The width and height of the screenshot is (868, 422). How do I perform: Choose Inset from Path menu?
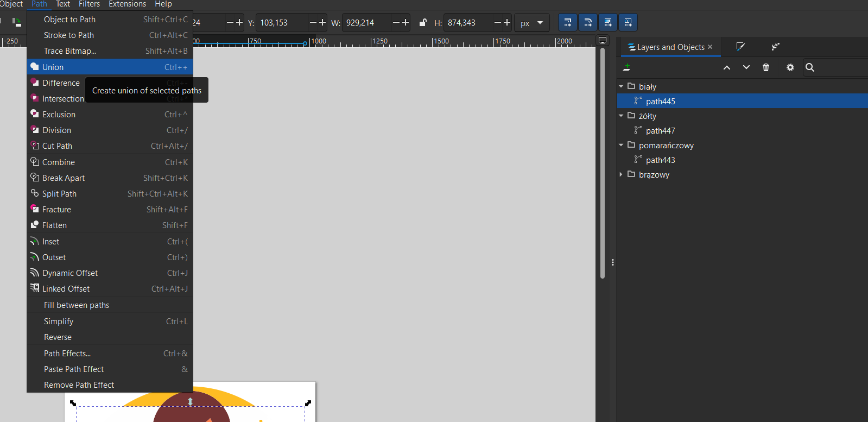coord(110,241)
